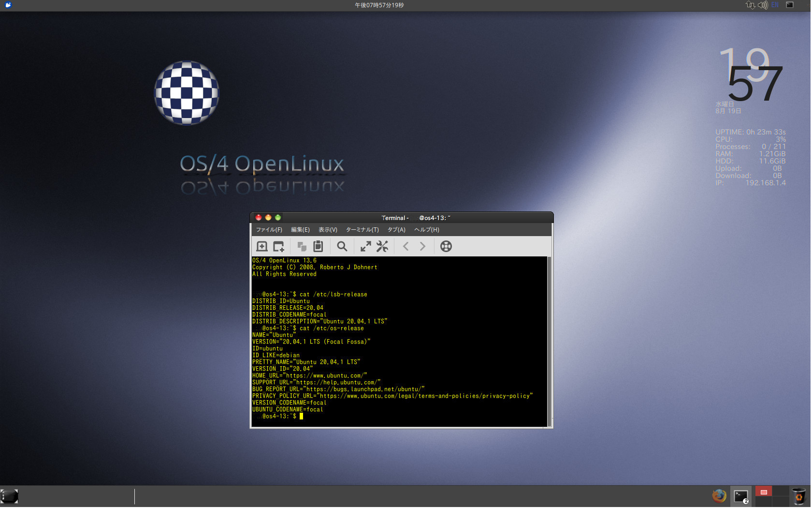This screenshot has height=508, width=812.
Task: Open the volume speaker tray icon
Action: [x=763, y=5]
